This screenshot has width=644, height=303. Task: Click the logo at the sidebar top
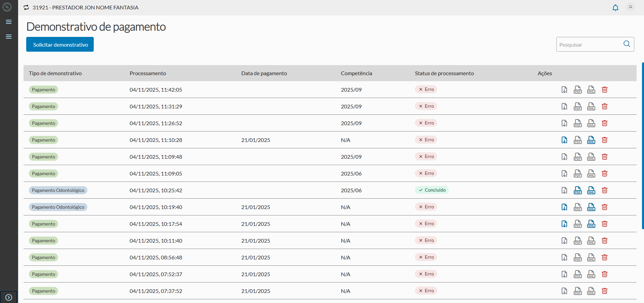tap(7, 7)
